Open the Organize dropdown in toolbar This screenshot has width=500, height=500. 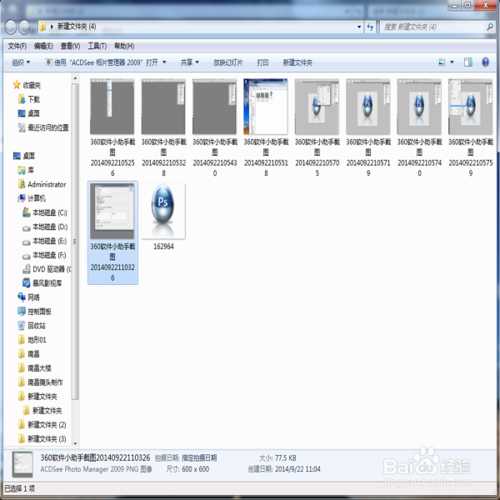pyautogui.click(x=21, y=62)
